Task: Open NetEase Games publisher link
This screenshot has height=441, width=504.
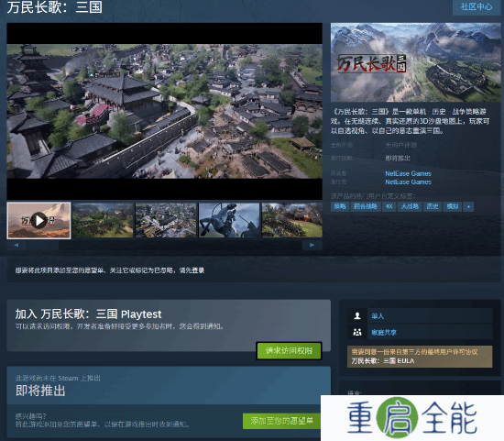Action: pyautogui.click(x=408, y=182)
